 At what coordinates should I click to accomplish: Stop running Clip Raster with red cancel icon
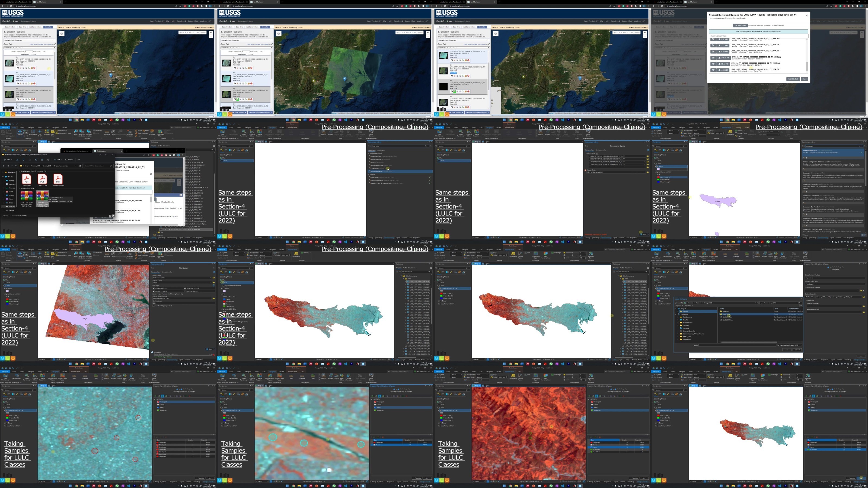(214, 355)
